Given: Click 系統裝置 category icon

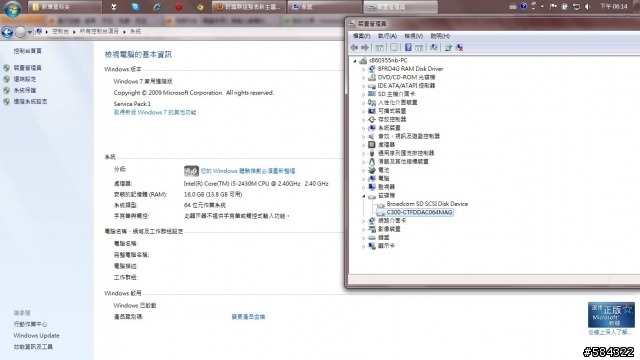Looking at the screenshot, I should [371, 128].
